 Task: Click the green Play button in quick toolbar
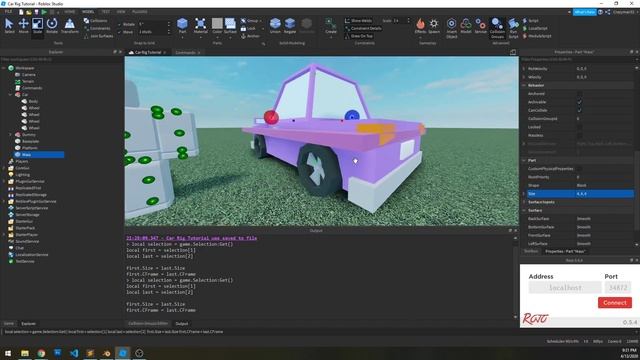point(44,12)
